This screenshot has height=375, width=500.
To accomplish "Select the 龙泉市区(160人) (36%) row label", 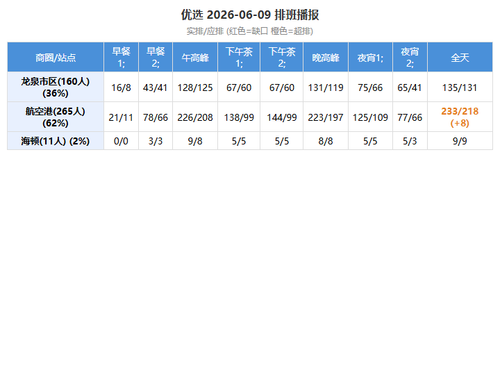I will coord(56,87).
